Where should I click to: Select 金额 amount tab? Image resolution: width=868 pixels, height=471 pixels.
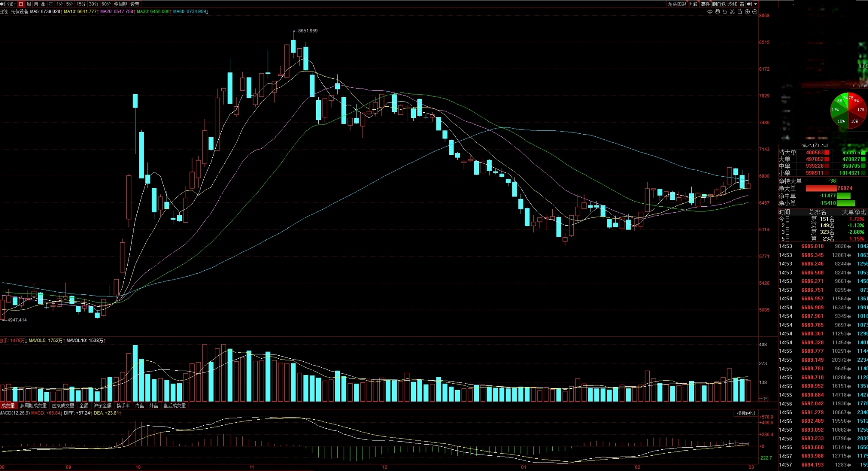(84, 406)
